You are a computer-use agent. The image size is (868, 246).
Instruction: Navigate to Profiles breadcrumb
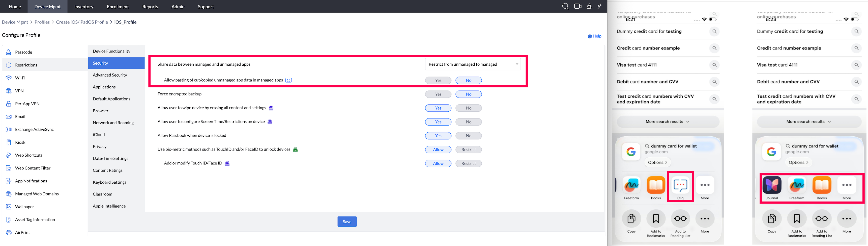point(42,22)
